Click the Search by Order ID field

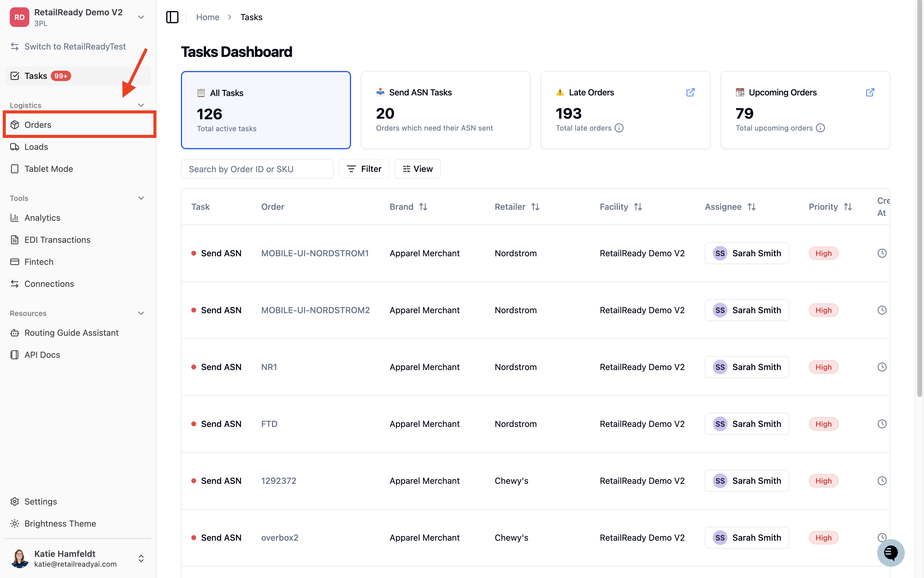click(257, 169)
